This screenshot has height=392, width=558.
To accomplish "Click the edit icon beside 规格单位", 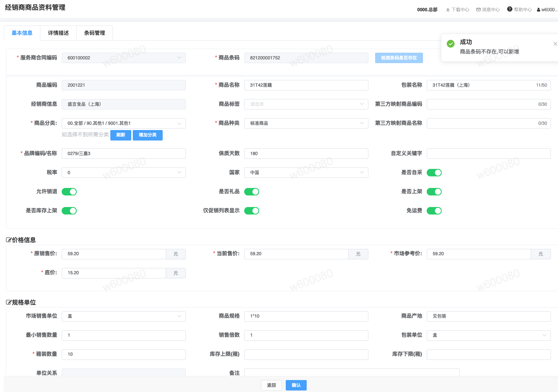I will click(x=9, y=302).
